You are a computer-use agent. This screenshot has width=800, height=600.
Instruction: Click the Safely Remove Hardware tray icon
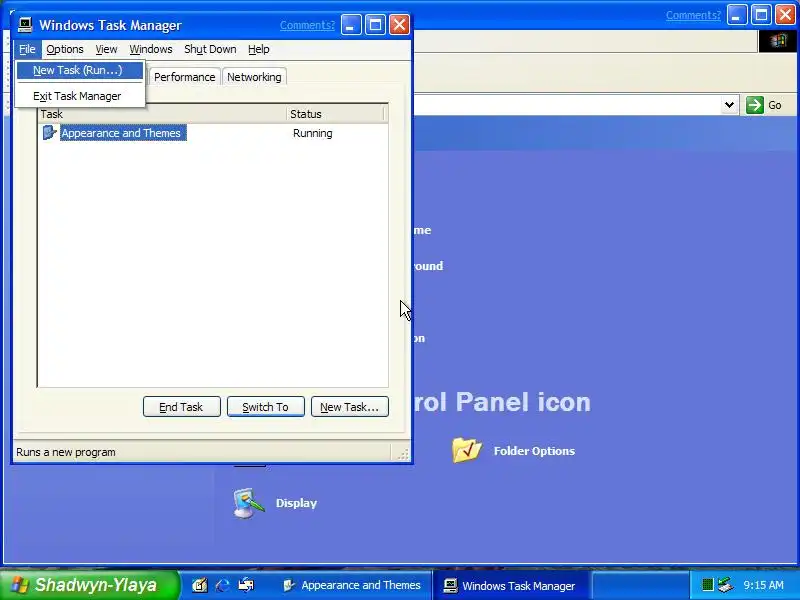pos(725,585)
